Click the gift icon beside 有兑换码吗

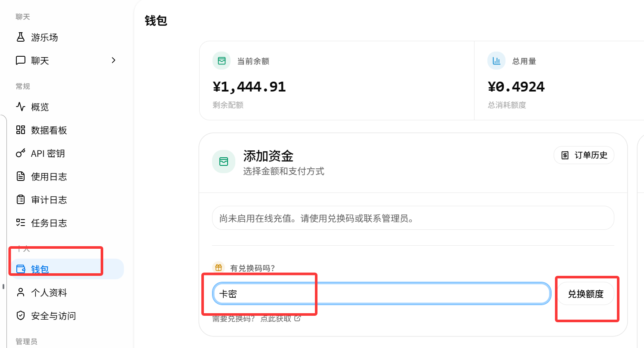pyautogui.click(x=219, y=268)
